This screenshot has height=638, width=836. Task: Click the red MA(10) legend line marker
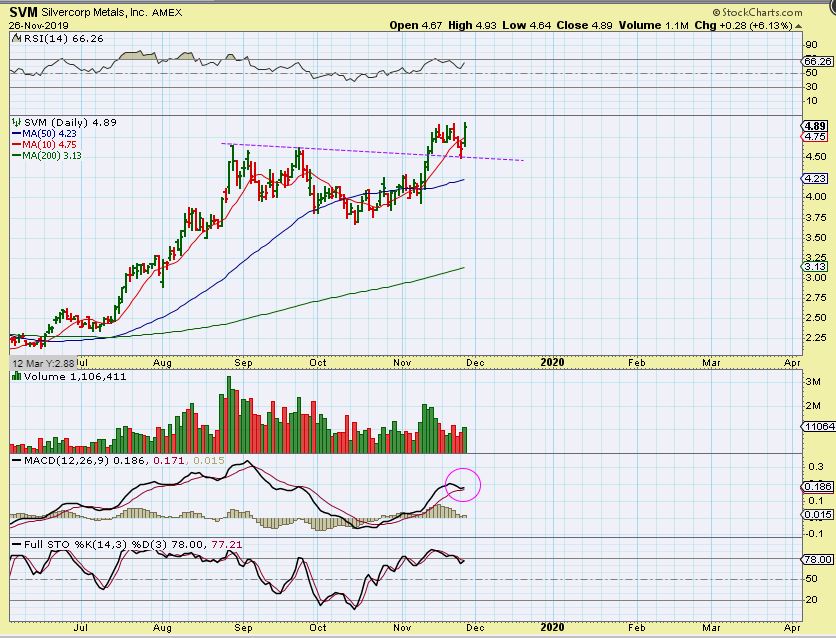[17, 145]
